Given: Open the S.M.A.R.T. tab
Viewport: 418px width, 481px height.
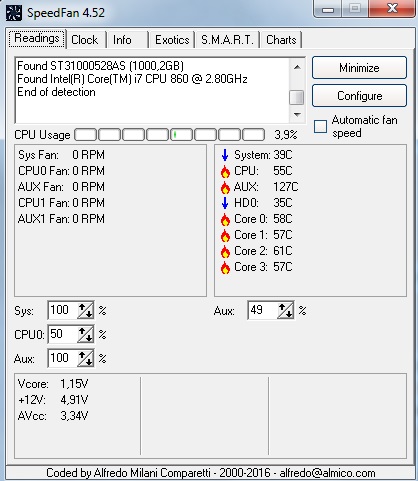Looking at the screenshot, I should (227, 40).
